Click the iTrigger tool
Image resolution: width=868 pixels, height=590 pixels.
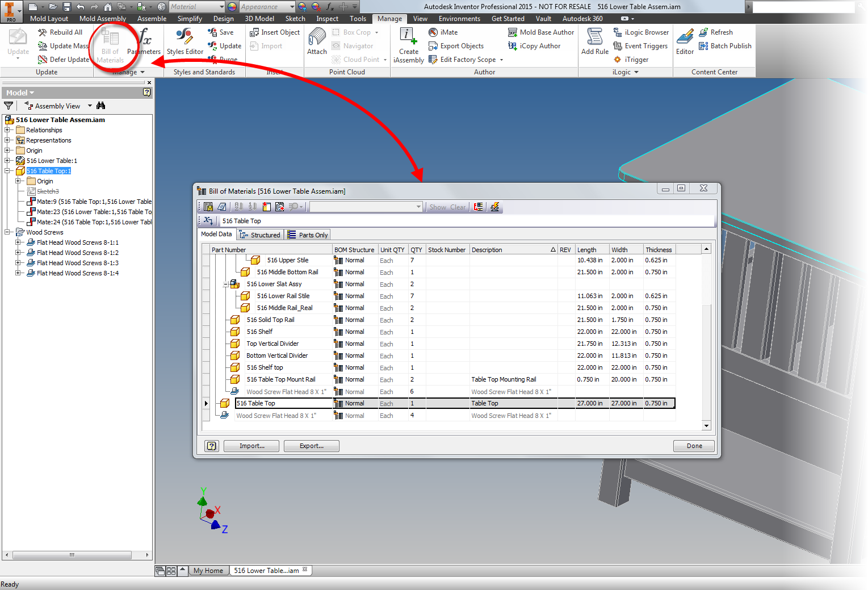631,60
